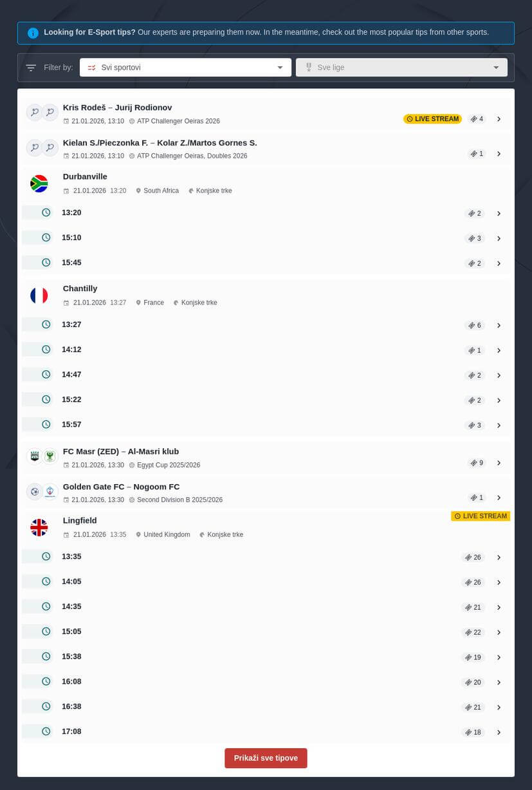
Task: Click the tips count badge on the 13:35 race
Action: click(473, 557)
